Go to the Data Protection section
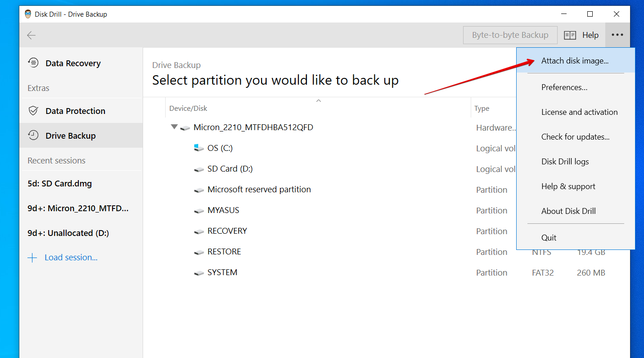644x358 pixels. pyautogui.click(x=81, y=111)
